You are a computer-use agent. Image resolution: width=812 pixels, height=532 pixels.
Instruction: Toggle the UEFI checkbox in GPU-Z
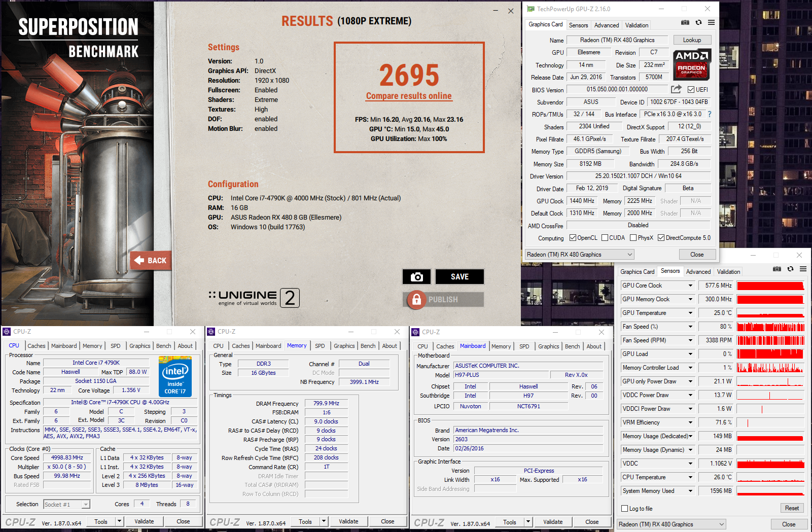pos(691,90)
